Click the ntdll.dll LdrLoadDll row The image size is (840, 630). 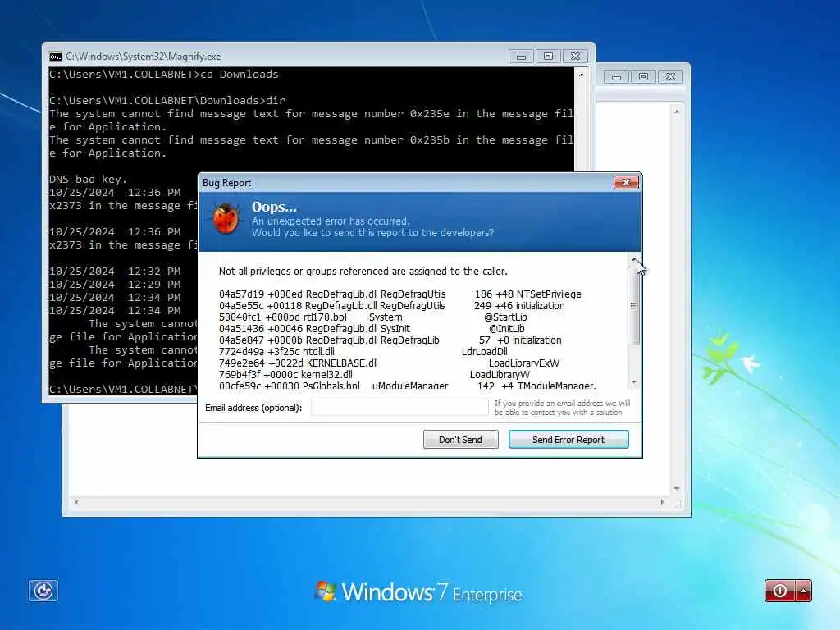(363, 351)
